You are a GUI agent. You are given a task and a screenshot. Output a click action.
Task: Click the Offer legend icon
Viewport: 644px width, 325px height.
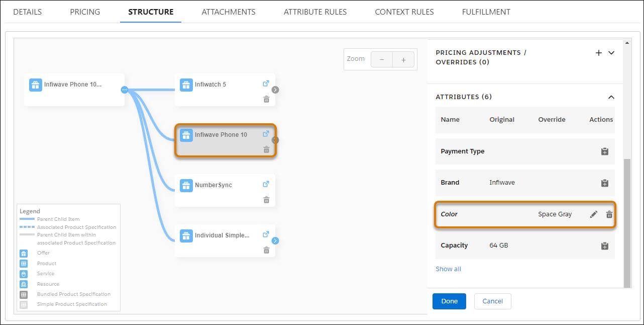click(24, 253)
